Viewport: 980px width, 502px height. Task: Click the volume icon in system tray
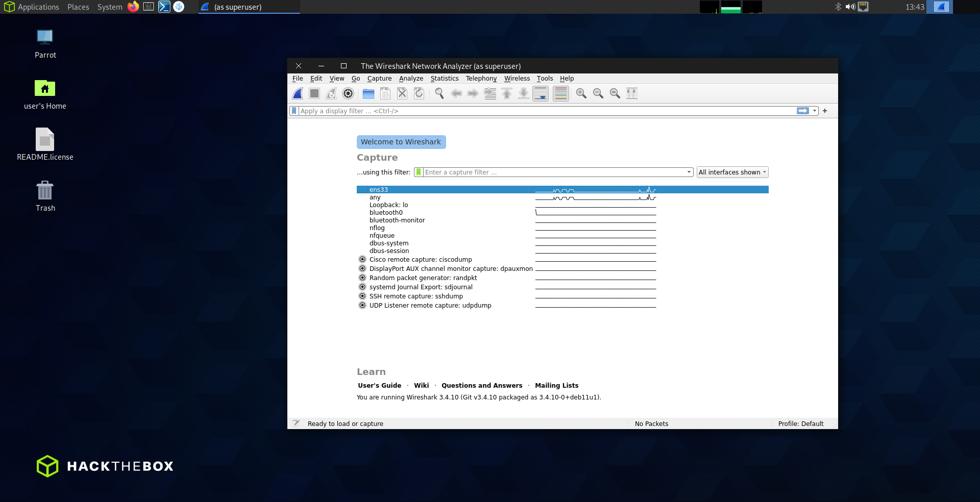pyautogui.click(x=850, y=7)
